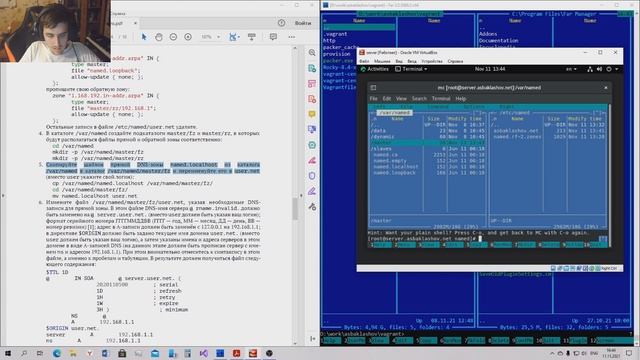Open the Устройства menu in VirtualBox
The height and width of the screenshot is (360, 640).
(432, 61)
